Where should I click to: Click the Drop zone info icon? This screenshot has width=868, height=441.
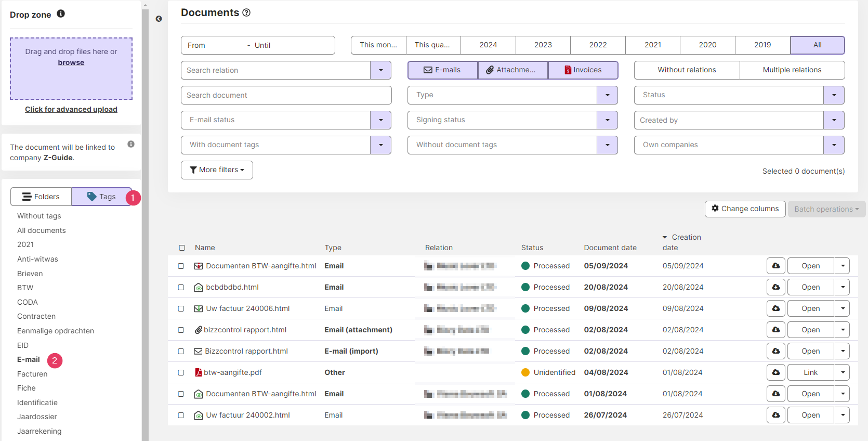(x=61, y=14)
